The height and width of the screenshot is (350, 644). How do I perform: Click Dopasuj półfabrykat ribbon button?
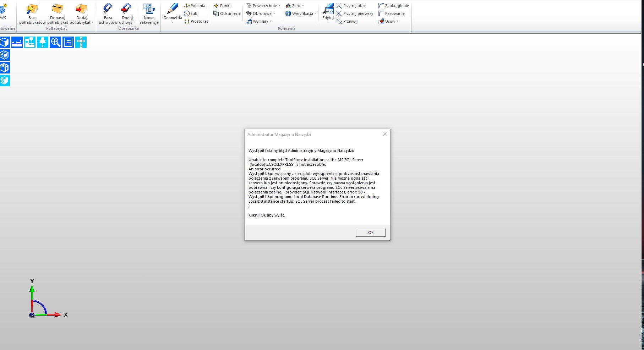click(x=58, y=14)
